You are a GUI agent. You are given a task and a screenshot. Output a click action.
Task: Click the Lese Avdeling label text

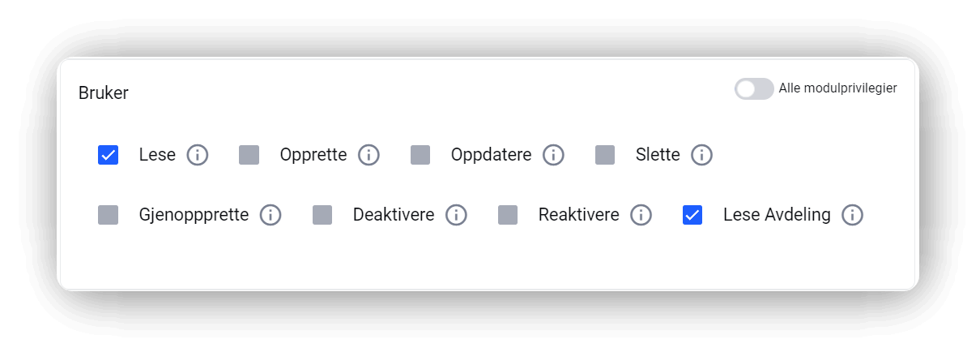coord(777,215)
